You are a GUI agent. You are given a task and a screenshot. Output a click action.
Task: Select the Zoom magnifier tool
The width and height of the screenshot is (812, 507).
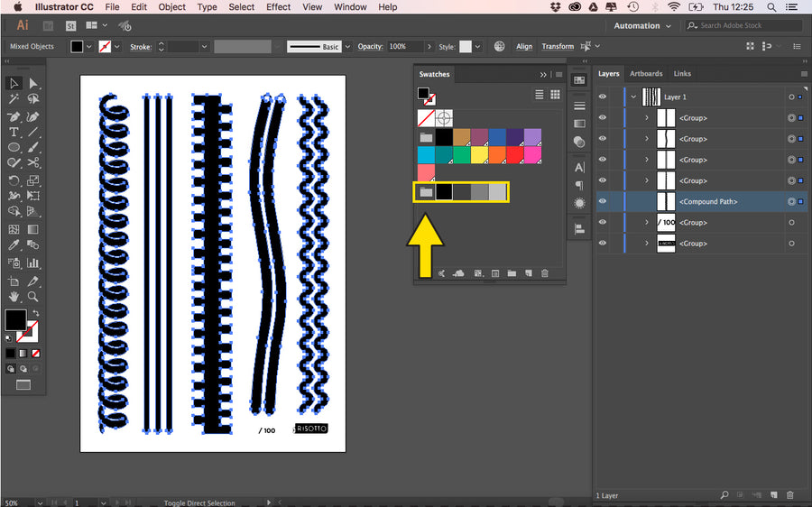tap(33, 296)
